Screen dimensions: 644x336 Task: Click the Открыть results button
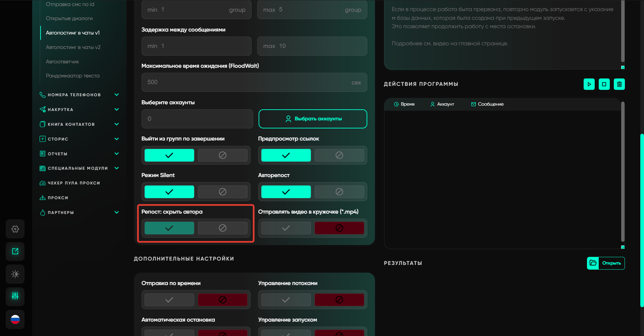coord(606,263)
